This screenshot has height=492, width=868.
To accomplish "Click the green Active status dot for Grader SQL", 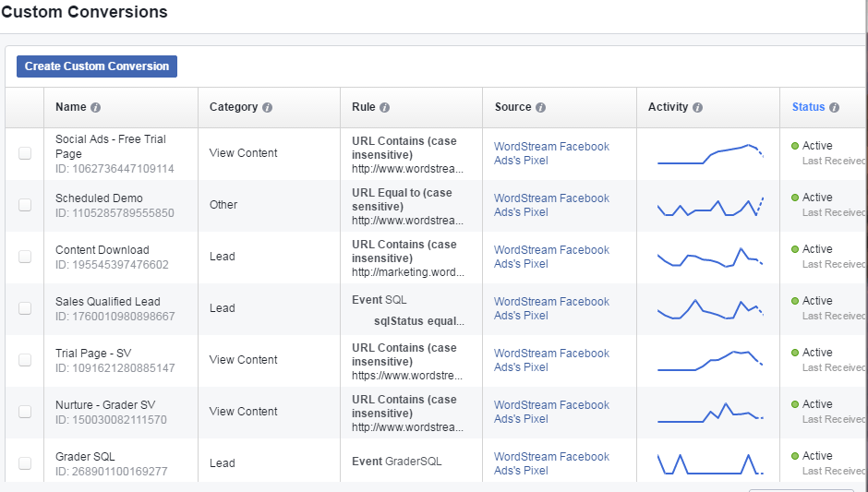I will 795,456.
